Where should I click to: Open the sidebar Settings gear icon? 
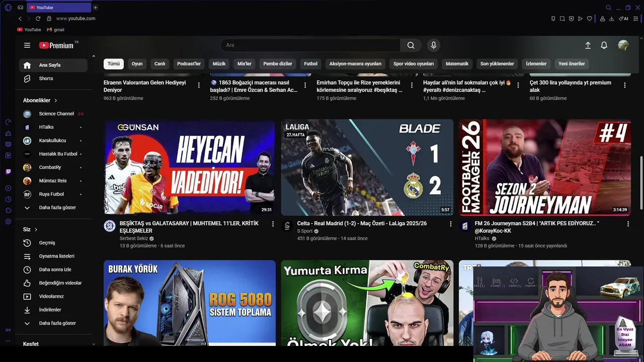point(8,222)
